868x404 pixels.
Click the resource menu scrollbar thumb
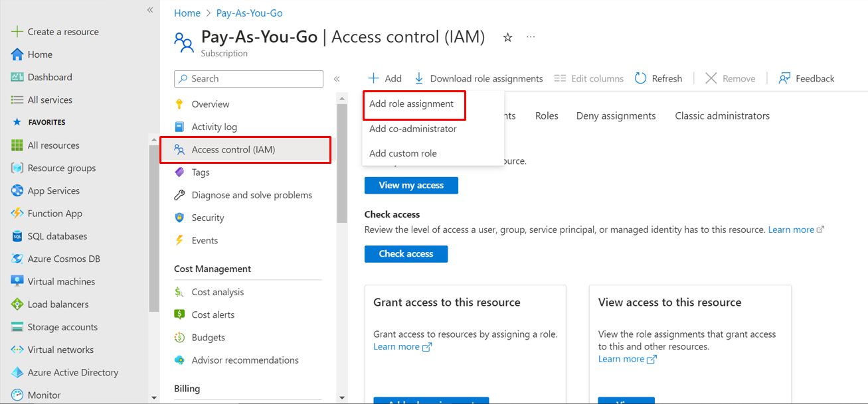tap(342, 163)
